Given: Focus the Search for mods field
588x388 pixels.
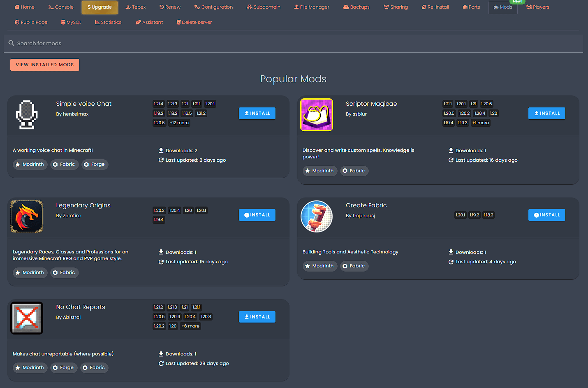Looking at the screenshot, I should [x=293, y=43].
